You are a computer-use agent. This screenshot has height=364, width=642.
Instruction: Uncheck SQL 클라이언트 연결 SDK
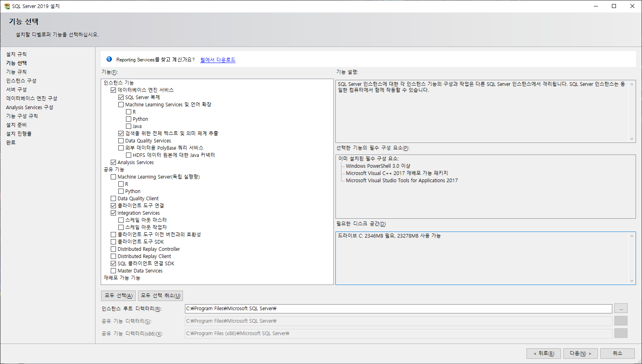pyautogui.click(x=113, y=263)
